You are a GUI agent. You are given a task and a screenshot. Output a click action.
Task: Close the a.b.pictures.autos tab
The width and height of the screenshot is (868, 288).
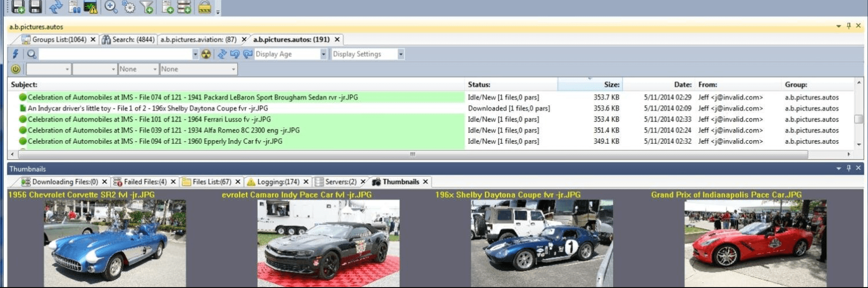(x=337, y=39)
